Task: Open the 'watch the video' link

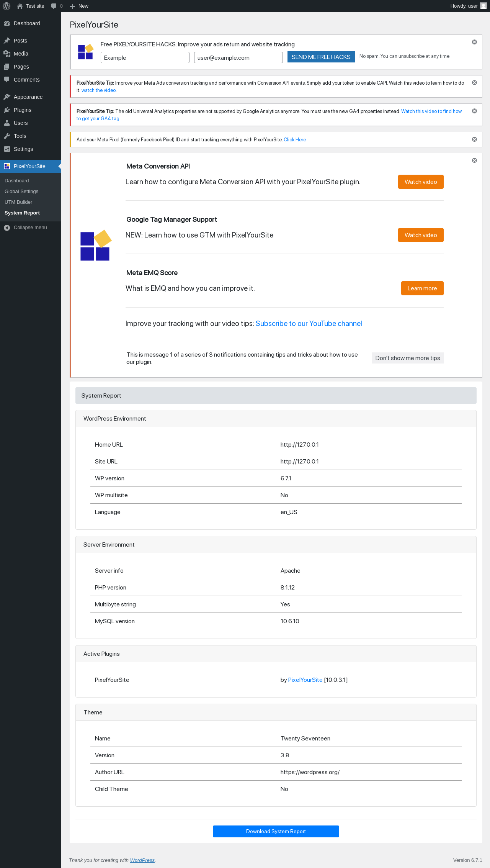Action: point(98,90)
